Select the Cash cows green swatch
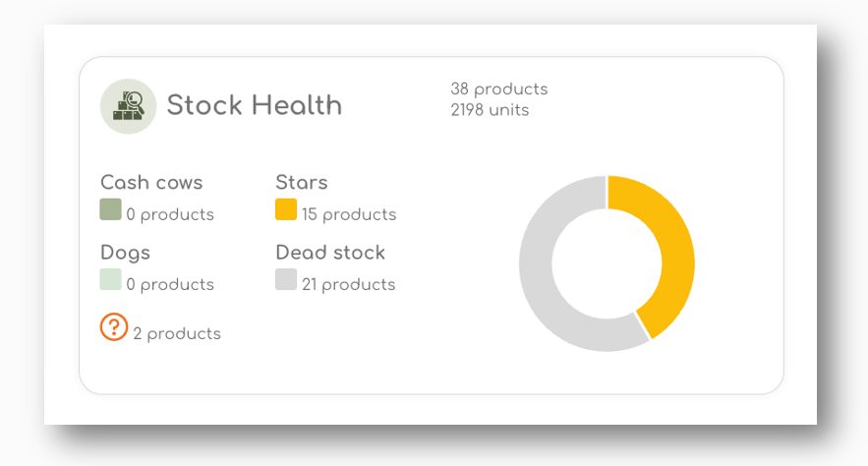The height and width of the screenshot is (466, 868). tap(110, 209)
